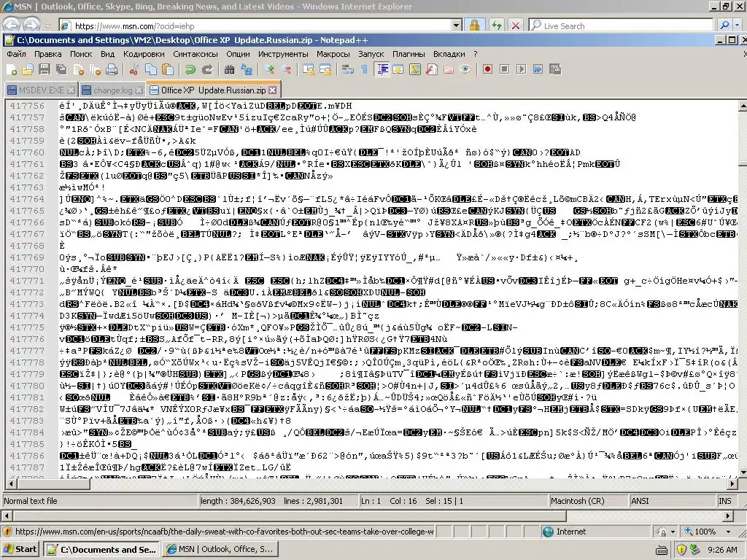Click the Print toolbar icon

(112, 69)
